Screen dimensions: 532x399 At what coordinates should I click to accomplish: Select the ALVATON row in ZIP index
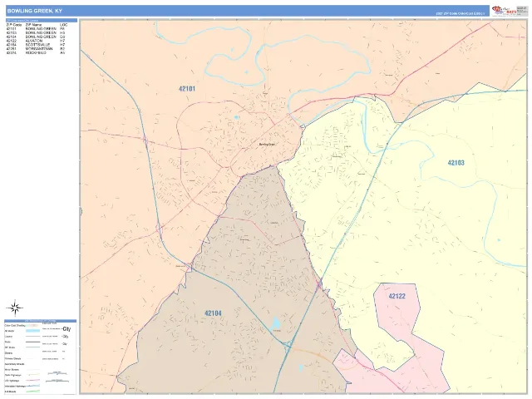point(36,41)
